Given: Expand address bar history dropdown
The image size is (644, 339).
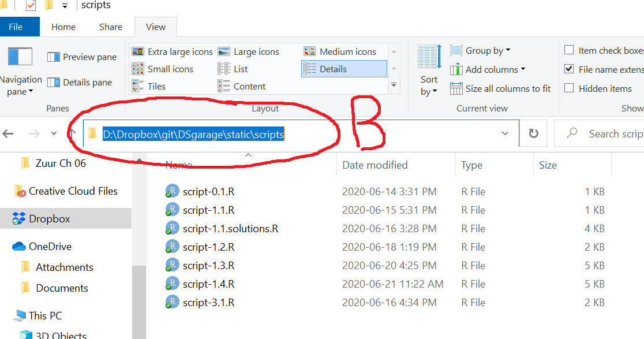Looking at the screenshot, I should click(x=505, y=133).
